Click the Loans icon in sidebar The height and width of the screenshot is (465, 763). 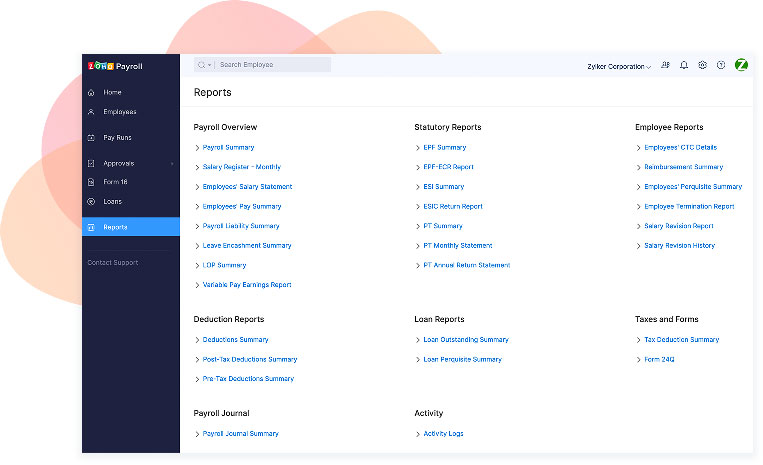pos(91,202)
